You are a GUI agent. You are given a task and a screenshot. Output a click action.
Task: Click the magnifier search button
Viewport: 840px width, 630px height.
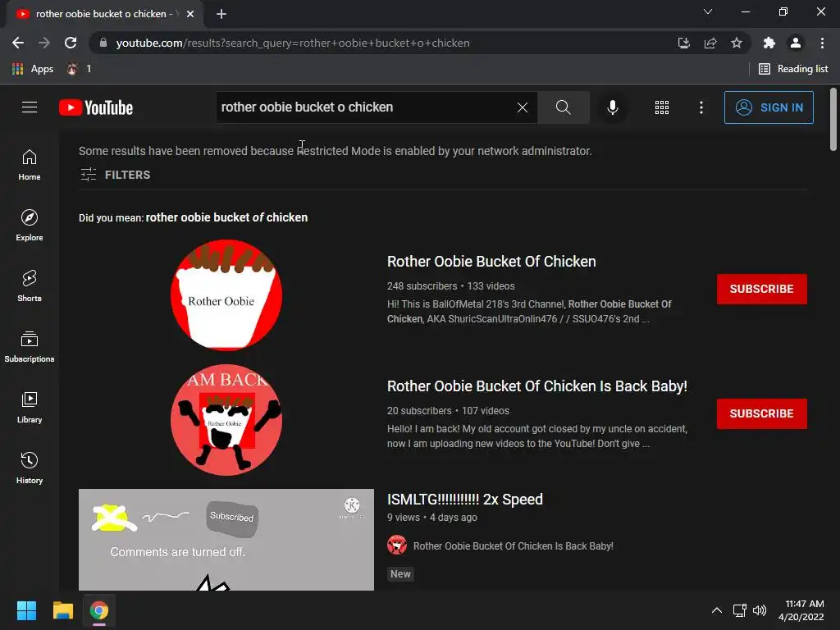pyautogui.click(x=563, y=107)
